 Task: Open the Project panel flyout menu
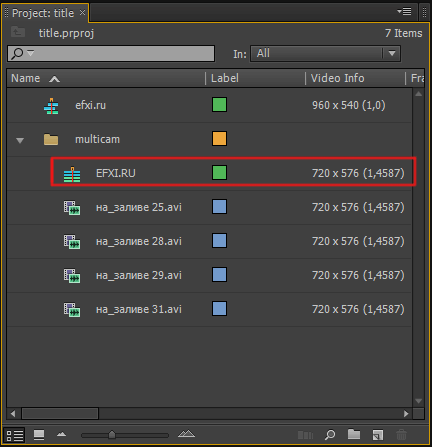coord(404,12)
